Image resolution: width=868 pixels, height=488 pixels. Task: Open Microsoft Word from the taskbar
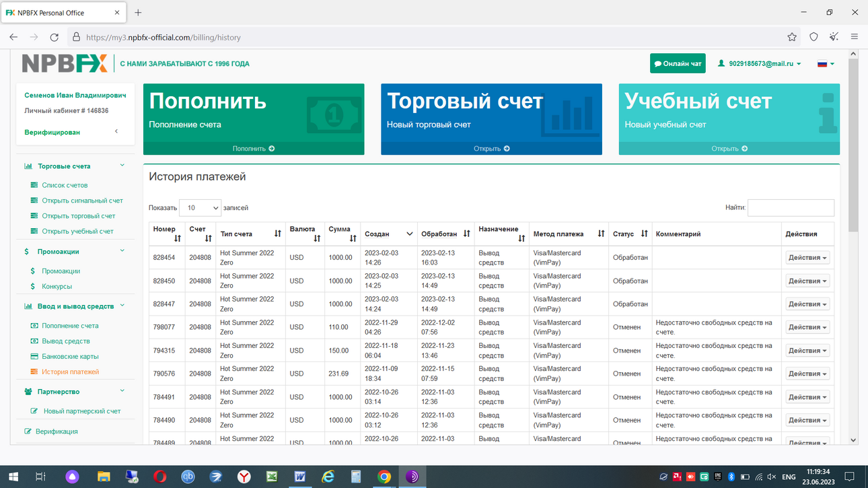[299, 477]
